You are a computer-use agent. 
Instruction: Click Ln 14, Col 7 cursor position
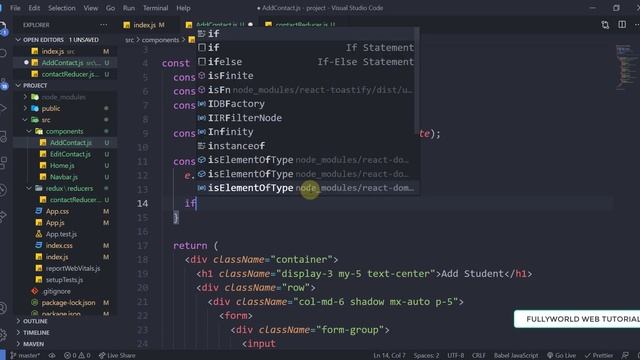pos(389,356)
